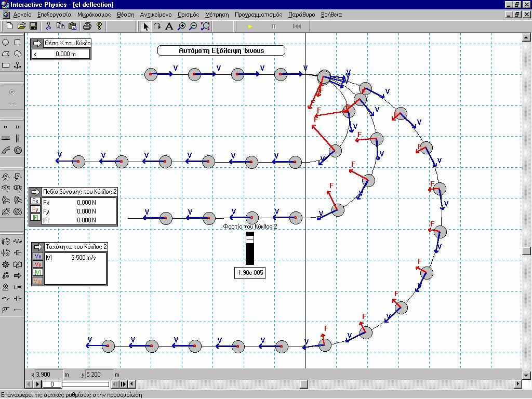
Task: Open the Μέτρηση menu
Action: [x=217, y=15]
